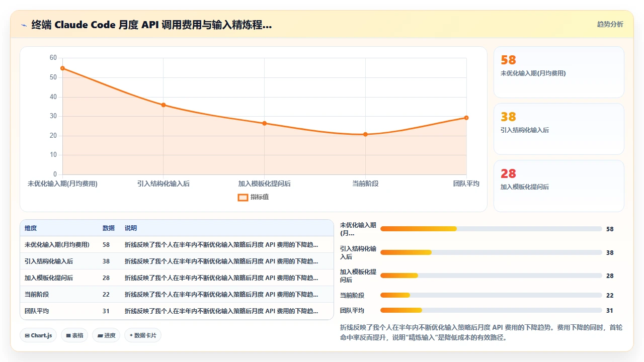The image size is (644, 362).
Task: Click 引入结构化输入后 caption in the 38 card
Action: (525, 130)
